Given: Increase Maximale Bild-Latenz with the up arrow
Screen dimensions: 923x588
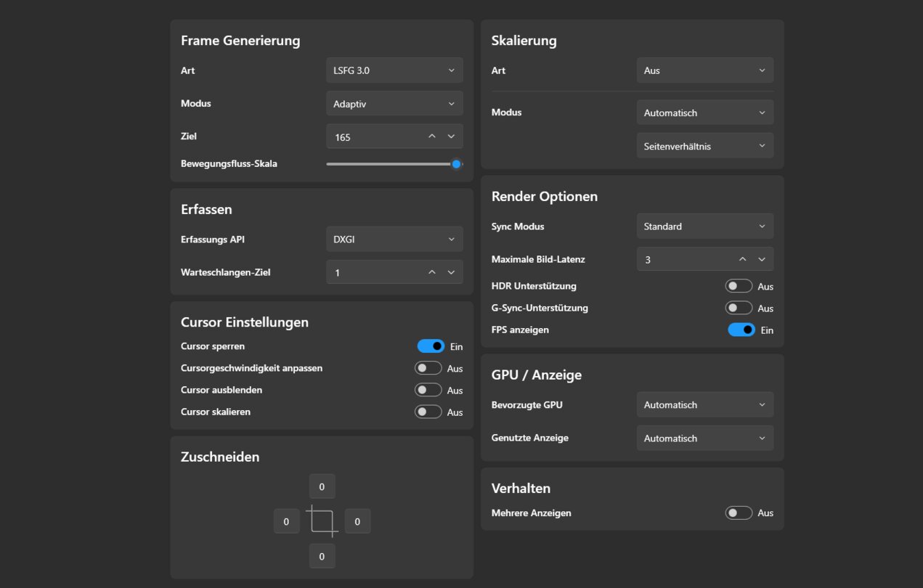Looking at the screenshot, I should [743, 259].
